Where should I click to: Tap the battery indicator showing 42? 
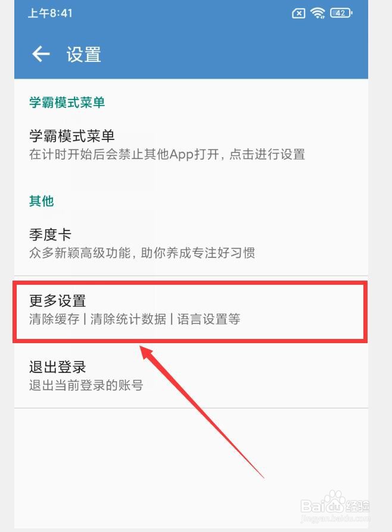click(341, 13)
